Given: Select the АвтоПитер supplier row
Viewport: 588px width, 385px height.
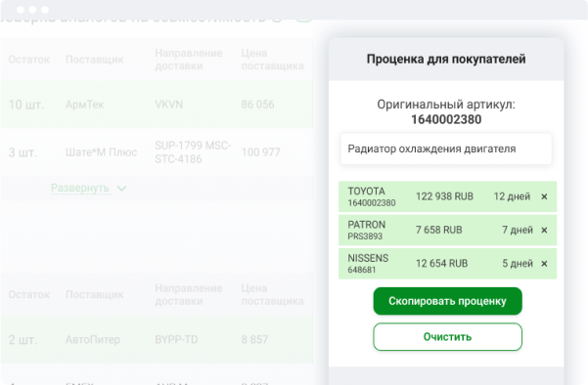Looking at the screenshot, I should click(157, 340).
